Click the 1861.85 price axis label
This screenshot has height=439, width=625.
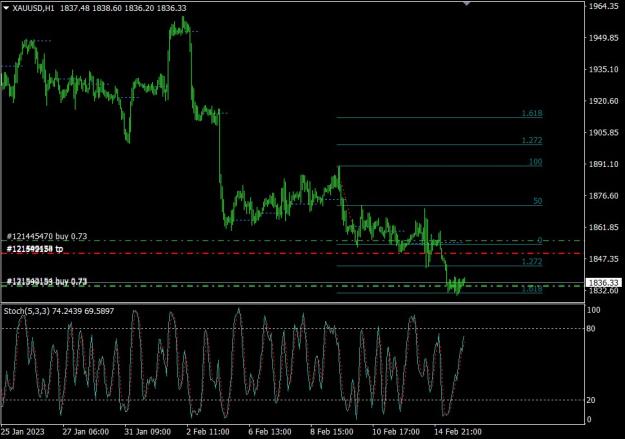603,227
